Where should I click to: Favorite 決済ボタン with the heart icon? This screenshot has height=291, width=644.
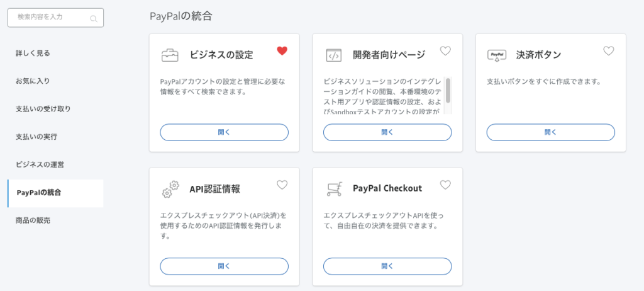click(608, 51)
